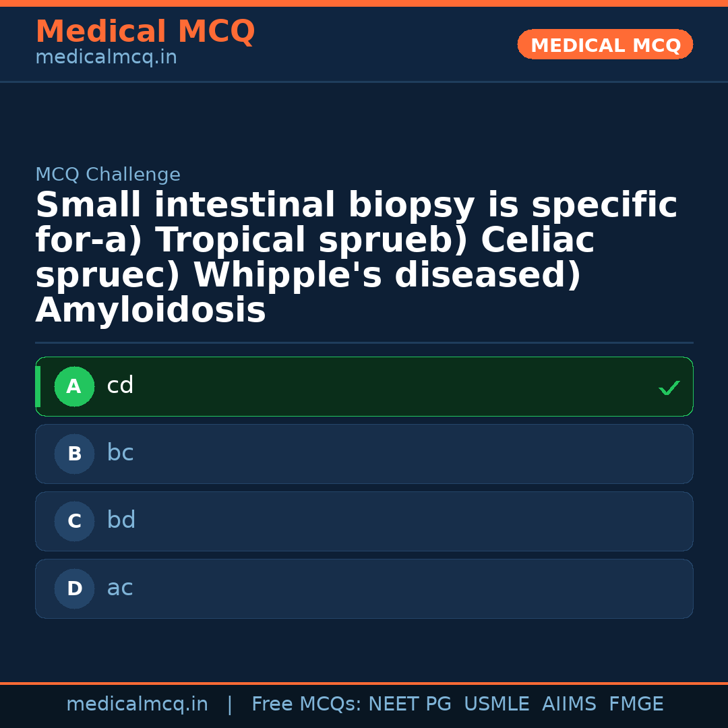Click USMLE in the footer
Image resolution: width=728 pixels, height=728 pixels.
[496, 704]
